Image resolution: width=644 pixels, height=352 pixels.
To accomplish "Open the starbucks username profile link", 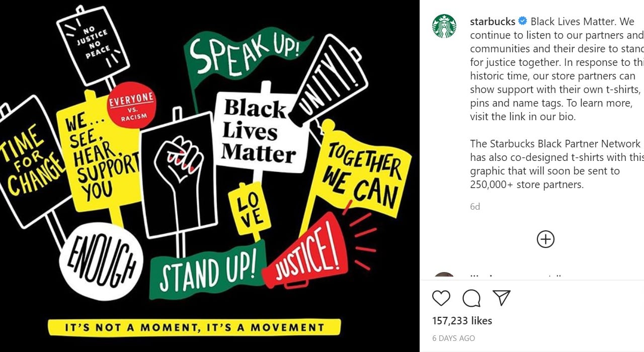I will coord(492,22).
